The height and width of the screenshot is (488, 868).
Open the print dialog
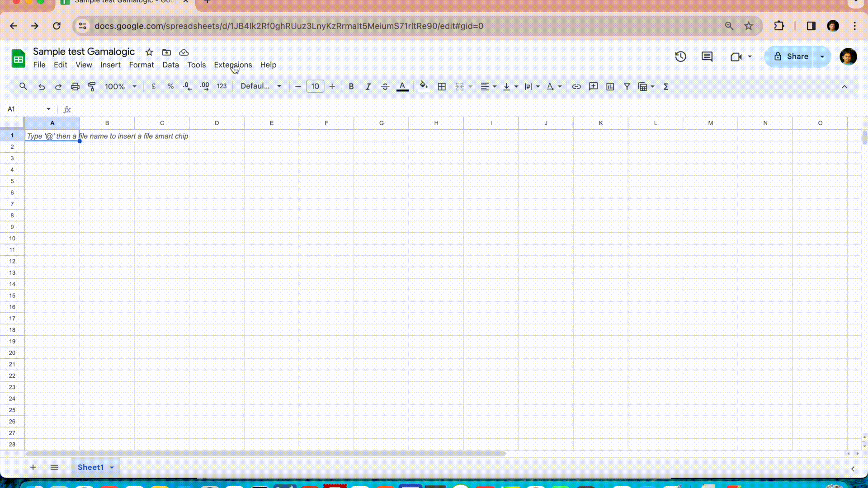pos(75,86)
